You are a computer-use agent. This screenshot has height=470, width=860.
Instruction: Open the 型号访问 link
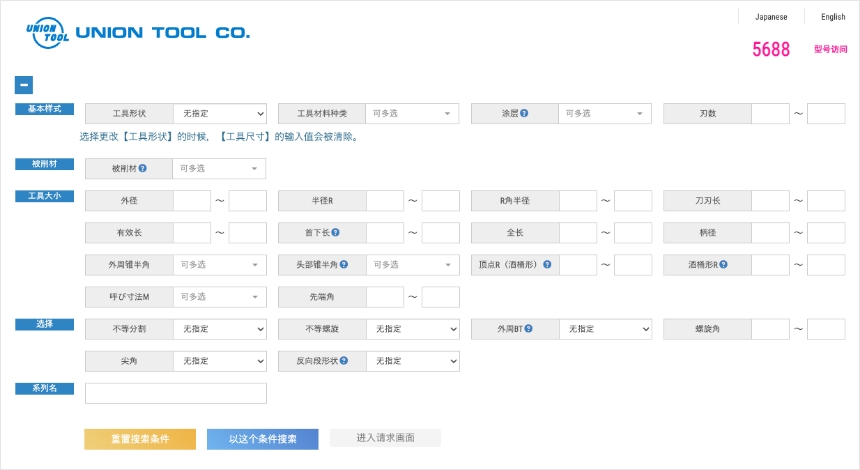coord(830,49)
